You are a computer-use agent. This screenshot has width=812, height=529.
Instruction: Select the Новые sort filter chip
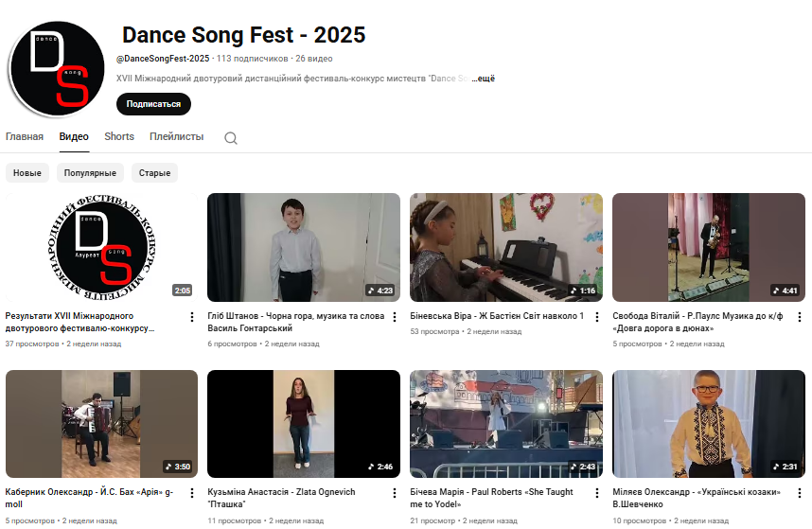click(26, 173)
